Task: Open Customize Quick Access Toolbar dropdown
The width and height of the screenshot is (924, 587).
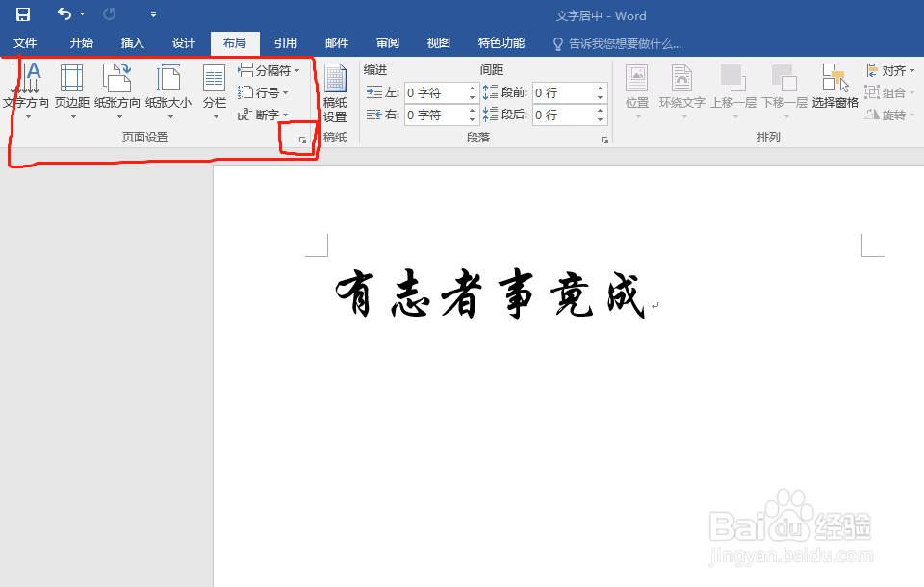Action: point(153,14)
